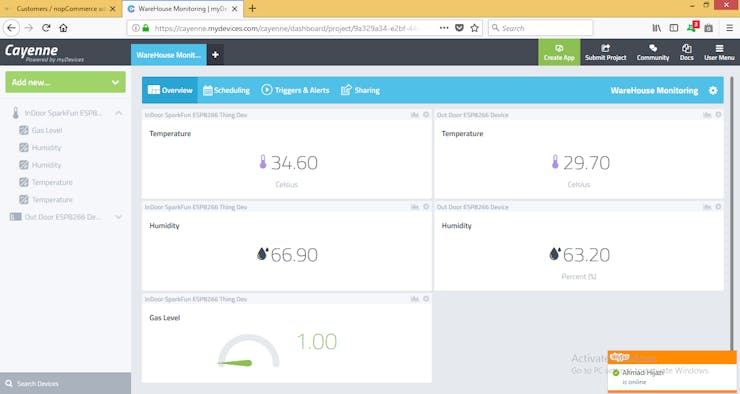This screenshot has width=740, height=394.
Task: Open the Community link
Action: 653,52
